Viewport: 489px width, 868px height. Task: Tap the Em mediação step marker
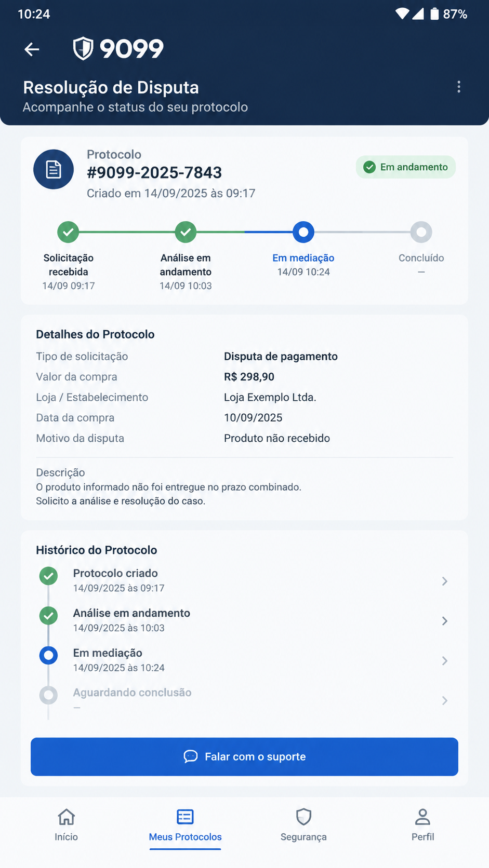[303, 232]
